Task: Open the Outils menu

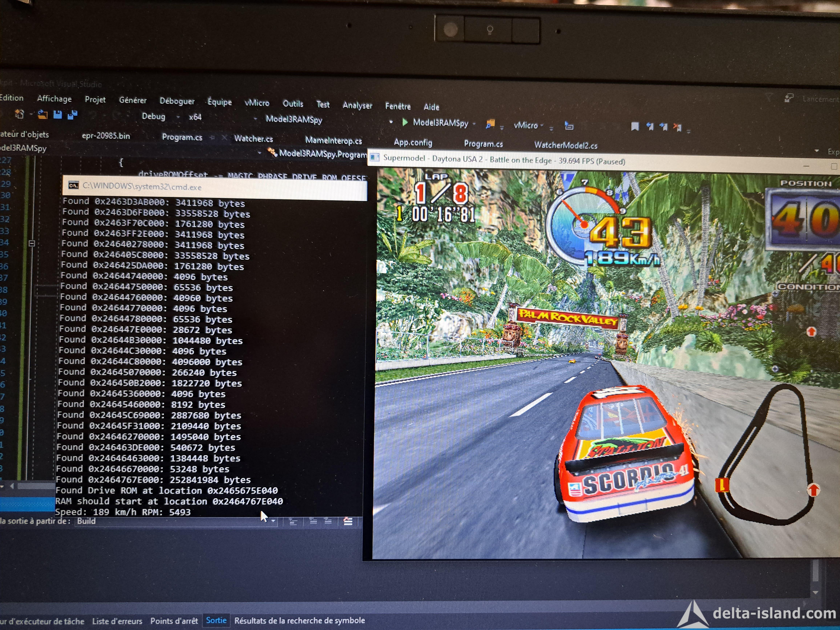Action: (x=293, y=104)
